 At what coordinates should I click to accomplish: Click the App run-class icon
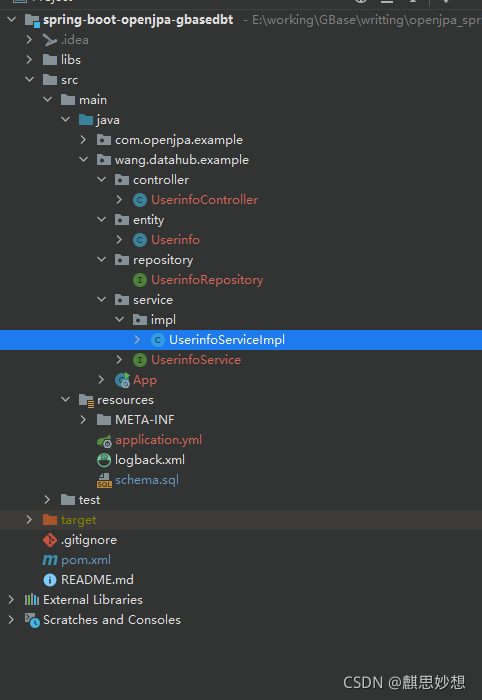pos(122,380)
